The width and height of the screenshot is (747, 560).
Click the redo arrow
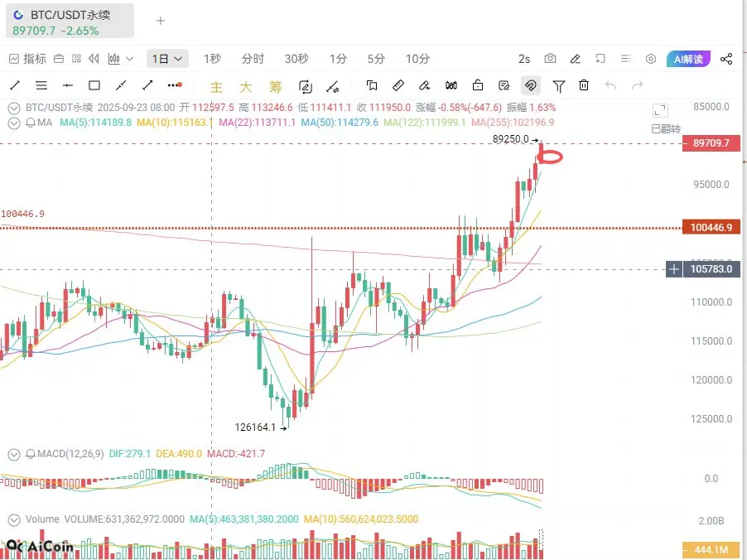[637, 85]
